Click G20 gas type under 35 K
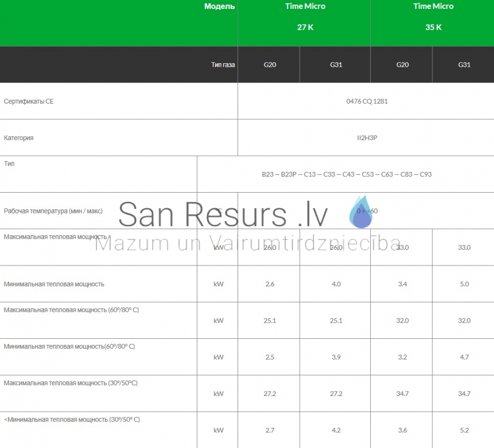The image size is (494, 448). [402, 64]
